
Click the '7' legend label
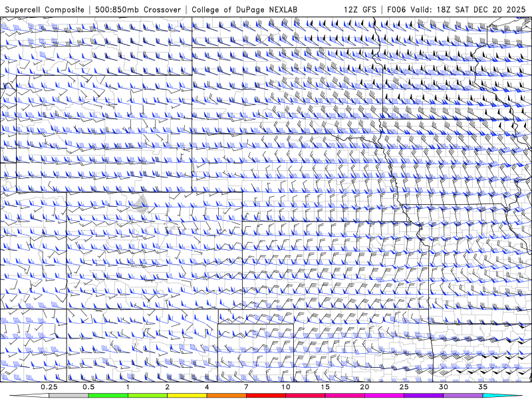(x=246, y=387)
